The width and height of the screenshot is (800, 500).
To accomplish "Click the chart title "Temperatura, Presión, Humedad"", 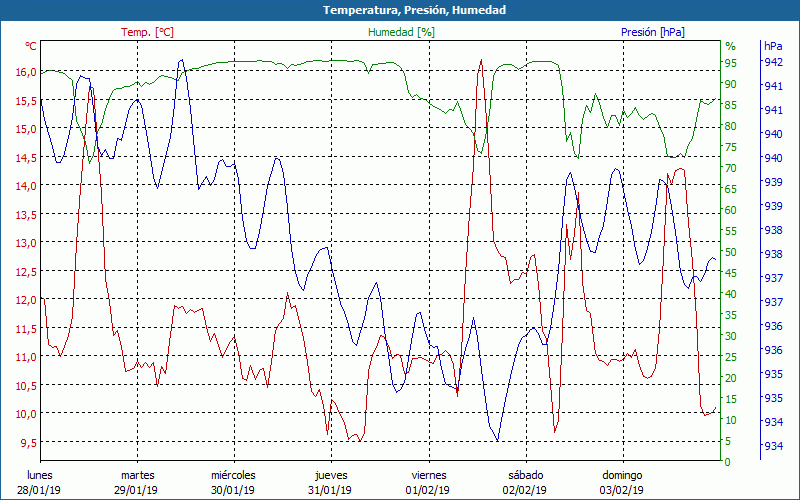I will 414,10.
